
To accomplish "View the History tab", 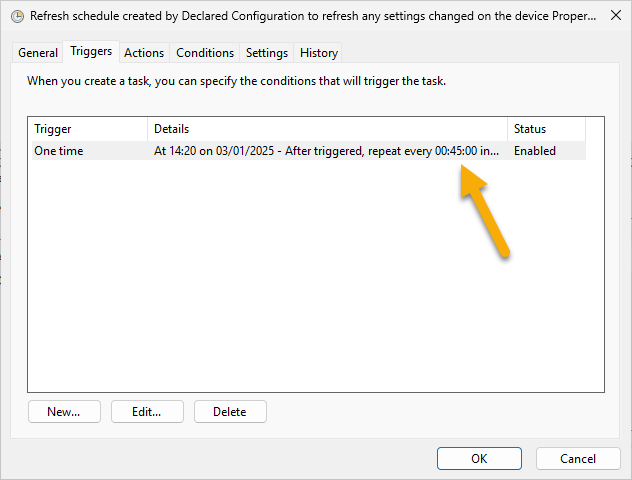I will (319, 53).
